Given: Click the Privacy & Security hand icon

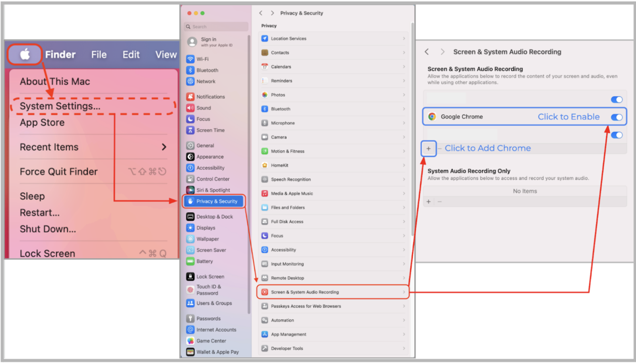Looking at the screenshot, I should [190, 201].
